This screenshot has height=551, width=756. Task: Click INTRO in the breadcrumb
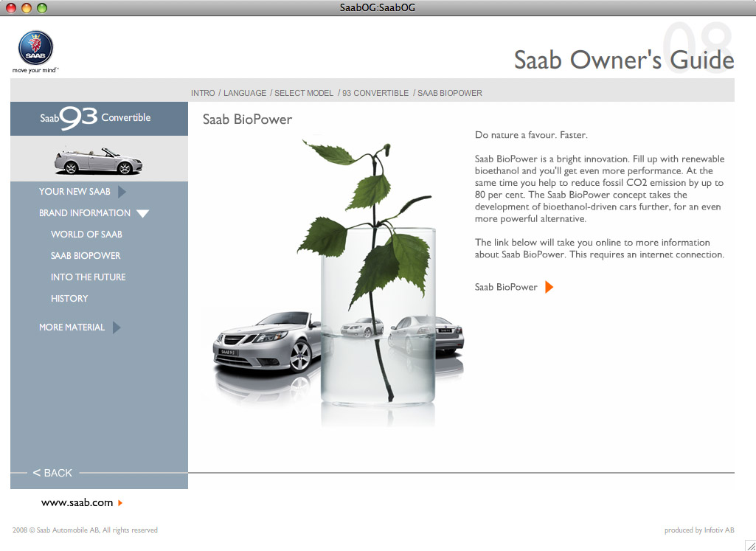pos(203,93)
